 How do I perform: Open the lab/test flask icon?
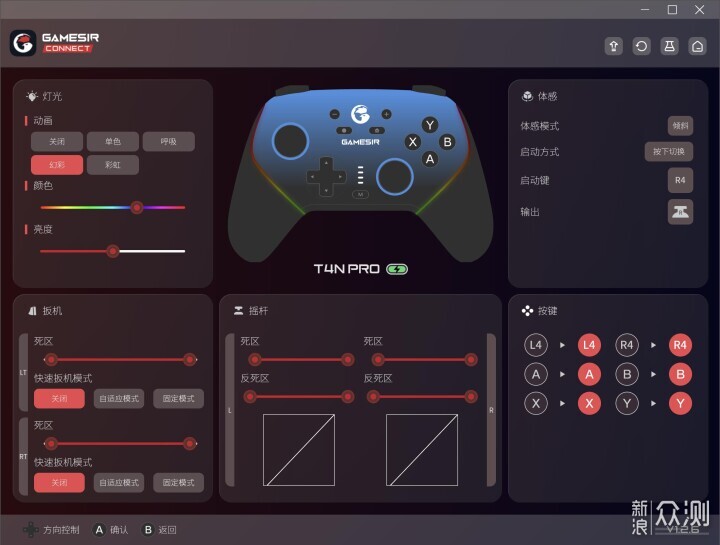pyautogui.click(x=669, y=46)
